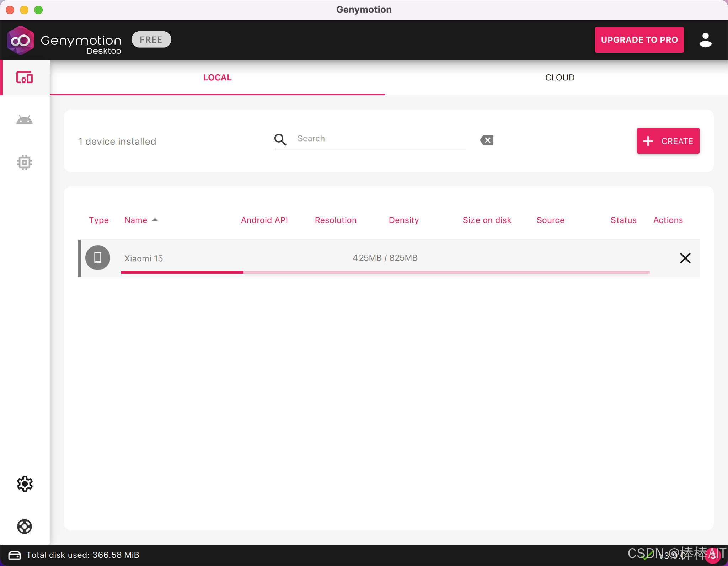Sort by Size on disk column
The image size is (728, 566).
pos(487,220)
